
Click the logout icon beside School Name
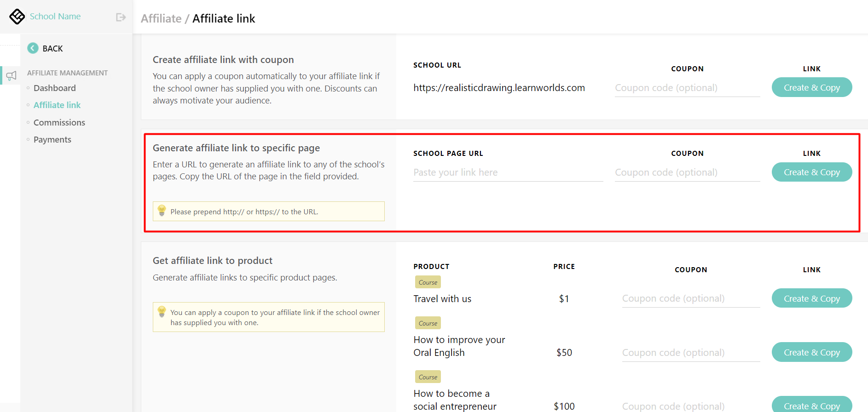[121, 17]
